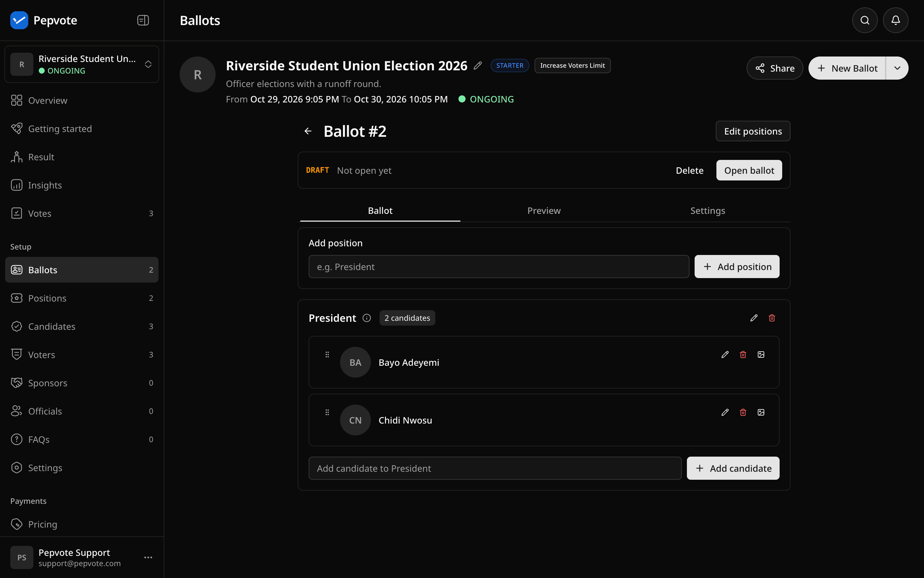Open the search icon
This screenshot has height=578, width=924.
[x=865, y=20]
